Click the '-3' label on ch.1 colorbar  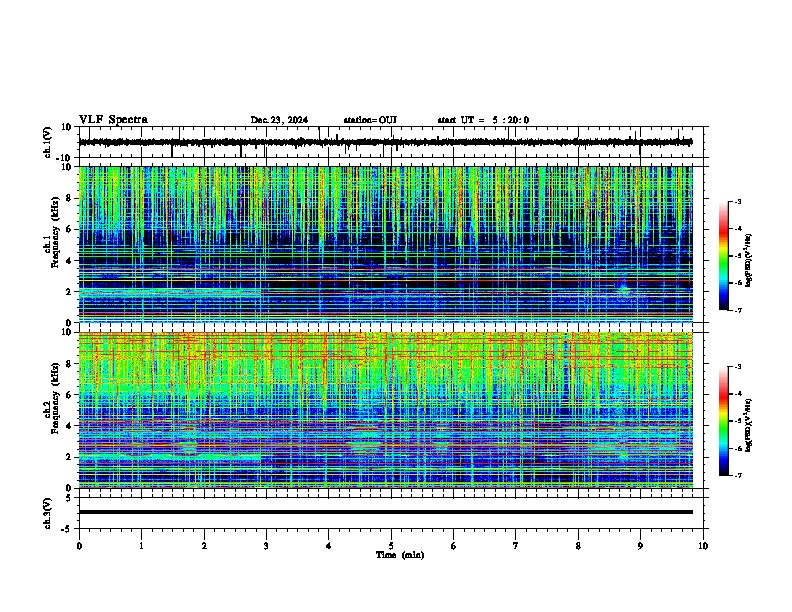738,202
